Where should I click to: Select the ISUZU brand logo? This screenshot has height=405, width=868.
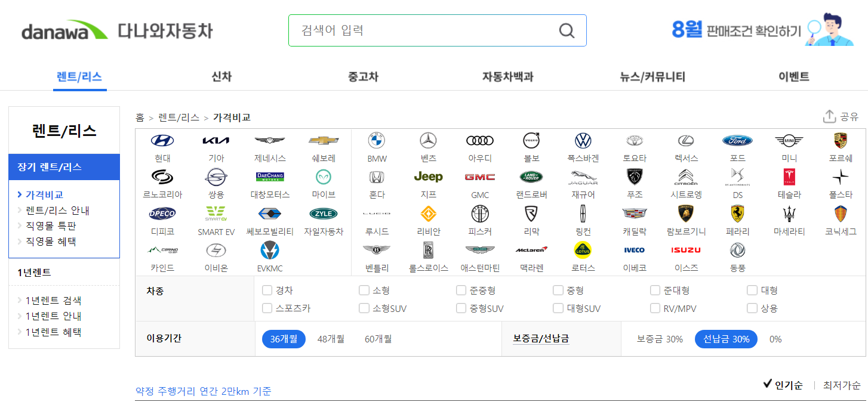point(686,250)
